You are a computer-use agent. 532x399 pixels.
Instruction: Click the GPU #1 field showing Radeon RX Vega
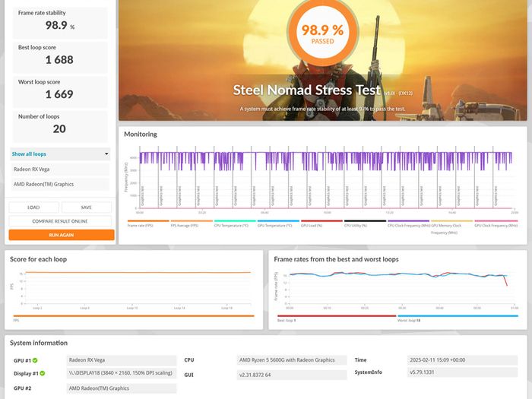pyautogui.click(x=122, y=360)
